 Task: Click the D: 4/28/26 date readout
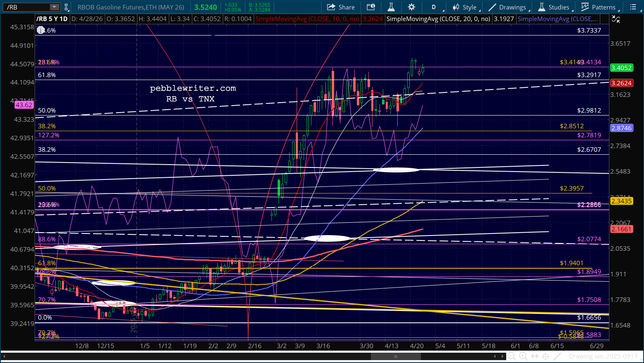click(x=87, y=19)
